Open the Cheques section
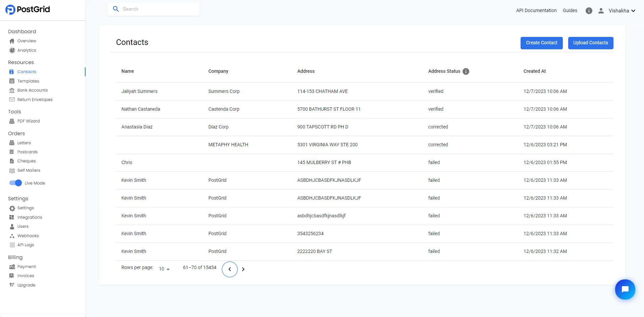 (26, 161)
